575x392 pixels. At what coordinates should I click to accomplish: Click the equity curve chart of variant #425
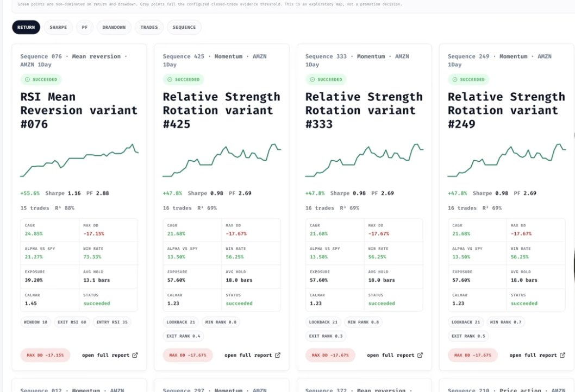[222, 160]
